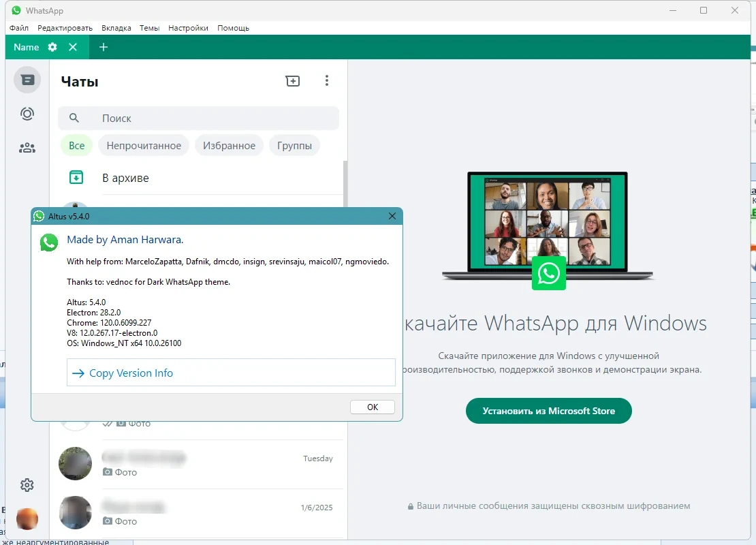This screenshot has height=545, width=756.
Task: Click the Electron: 28.2.0 version line
Action: 93,313
